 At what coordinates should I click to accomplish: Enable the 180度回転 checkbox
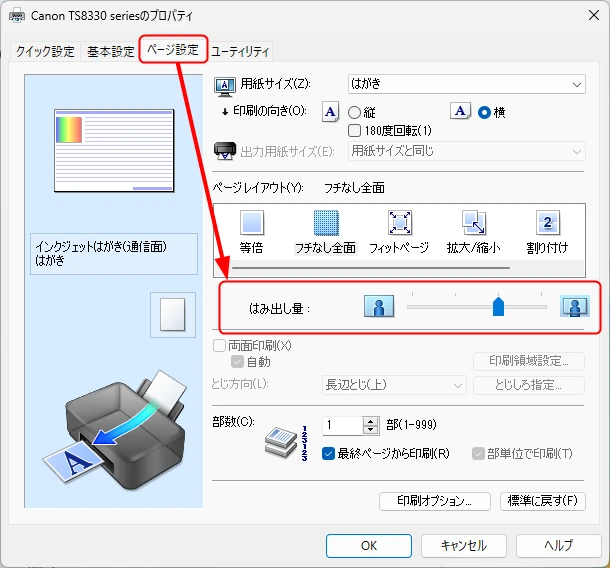tap(354, 130)
